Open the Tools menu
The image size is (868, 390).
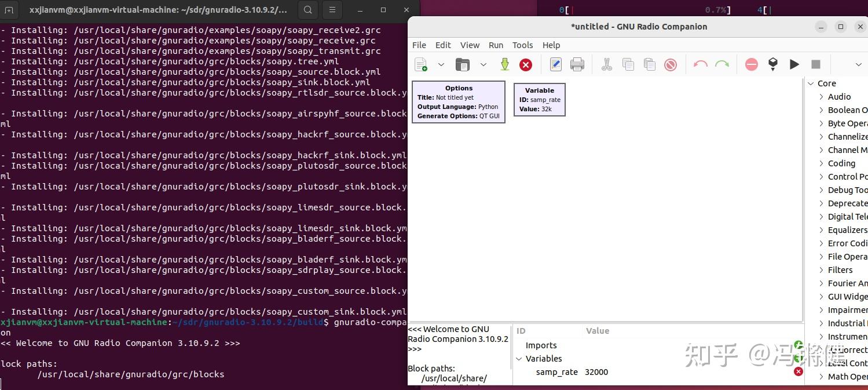[x=522, y=45]
